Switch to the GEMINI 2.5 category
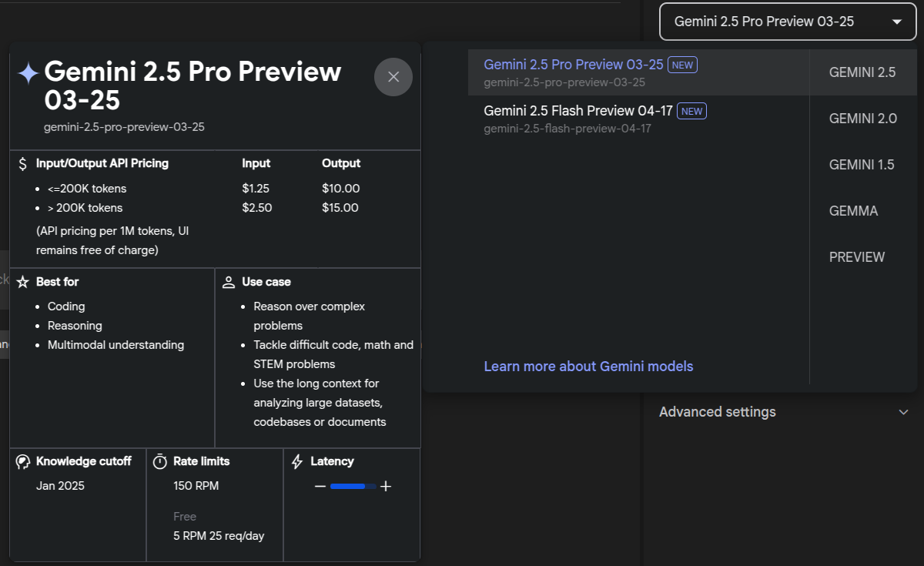This screenshot has width=924, height=566. point(862,72)
